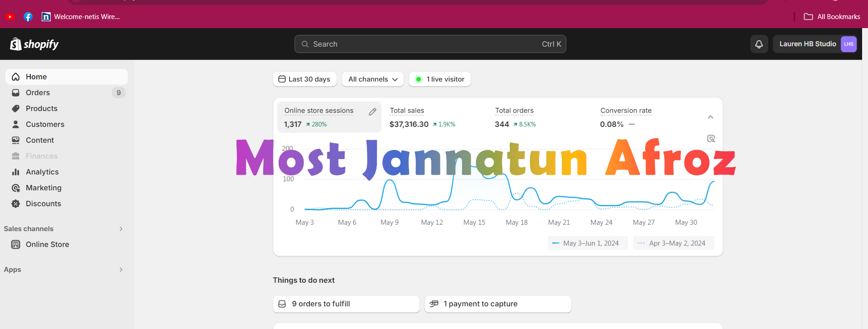Viewport: 868px width, 329px height.
Task: Select the Last 30 days date range
Action: pos(304,79)
